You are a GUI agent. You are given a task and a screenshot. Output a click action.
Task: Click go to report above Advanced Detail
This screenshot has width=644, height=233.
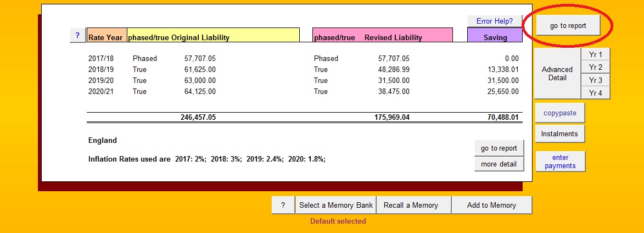pyautogui.click(x=568, y=26)
